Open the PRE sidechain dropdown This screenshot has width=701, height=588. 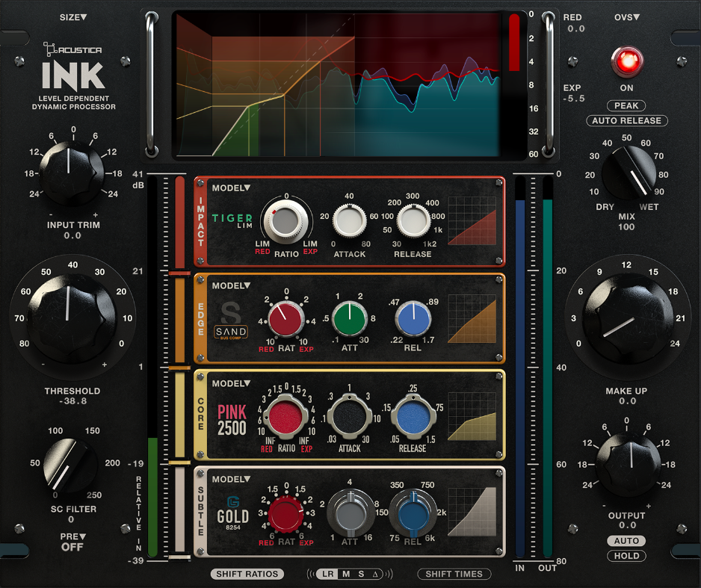[x=73, y=536]
